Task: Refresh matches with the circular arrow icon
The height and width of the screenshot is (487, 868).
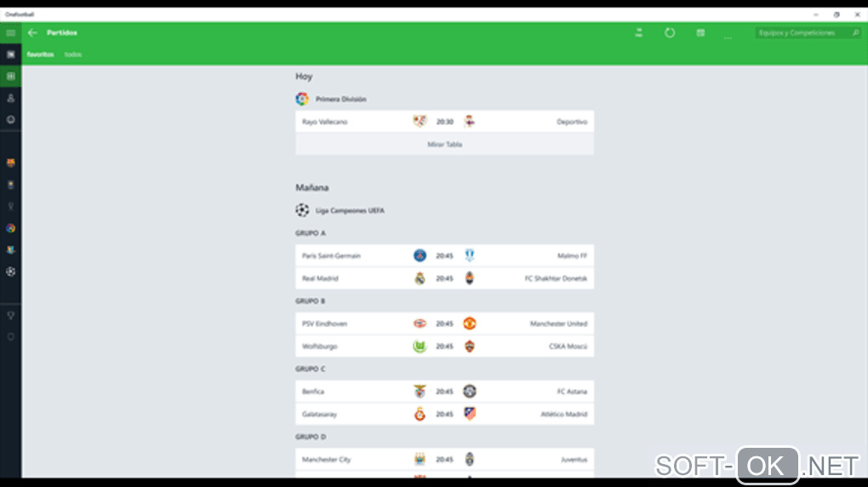Action: point(669,32)
